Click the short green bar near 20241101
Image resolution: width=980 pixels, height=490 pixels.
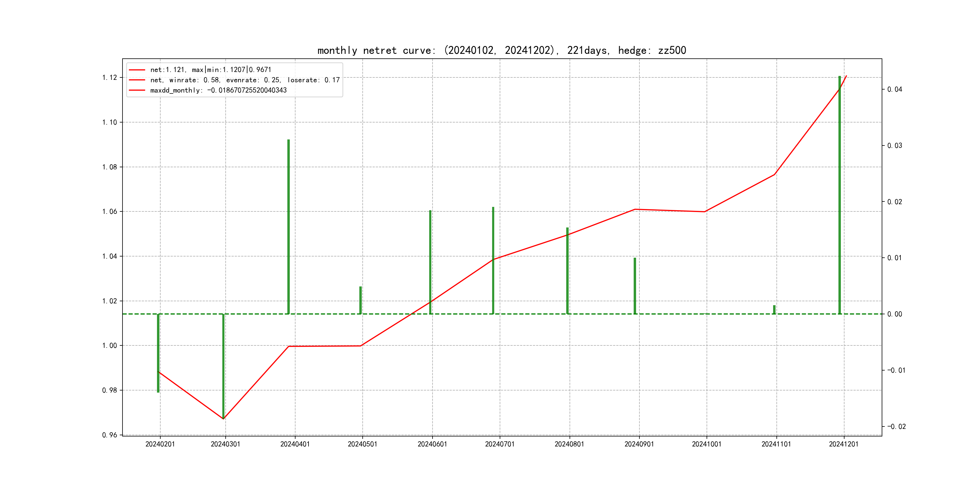point(774,309)
